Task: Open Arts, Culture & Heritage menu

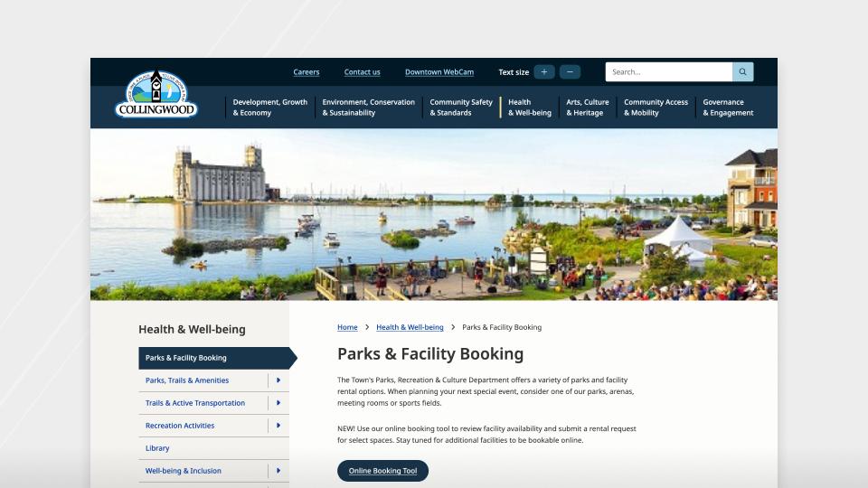Action: (587, 108)
